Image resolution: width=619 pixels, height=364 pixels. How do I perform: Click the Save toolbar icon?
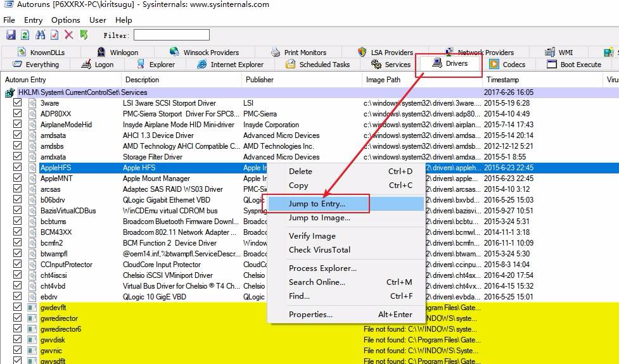pyautogui.click(x=11, y=35)
